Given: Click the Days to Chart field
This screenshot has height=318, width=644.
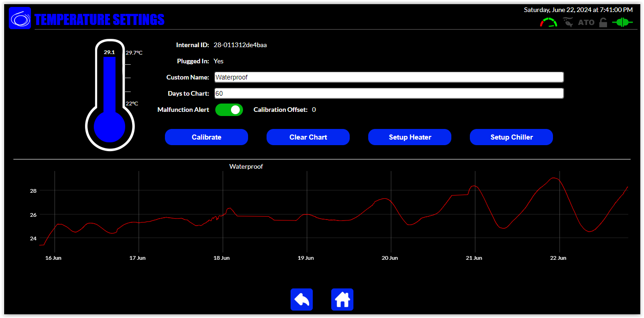Looking at the screenshot, I should pyautogui.click(x=389, y=93).
